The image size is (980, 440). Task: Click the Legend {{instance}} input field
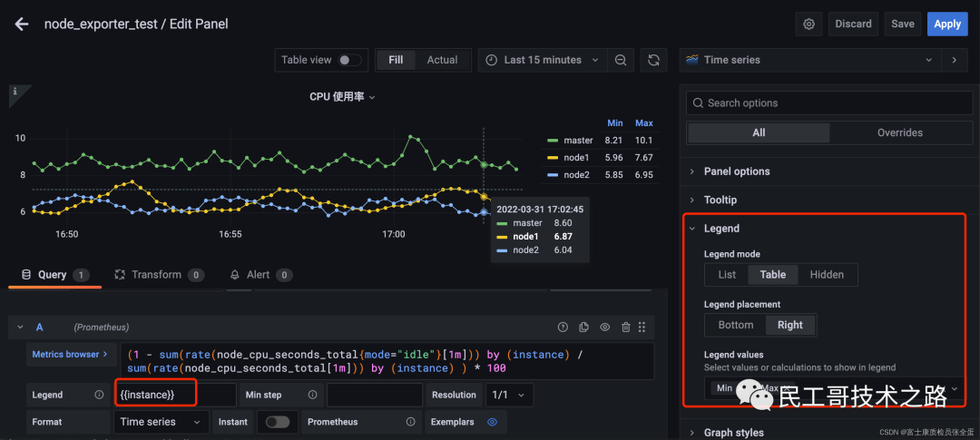point(175,395)
